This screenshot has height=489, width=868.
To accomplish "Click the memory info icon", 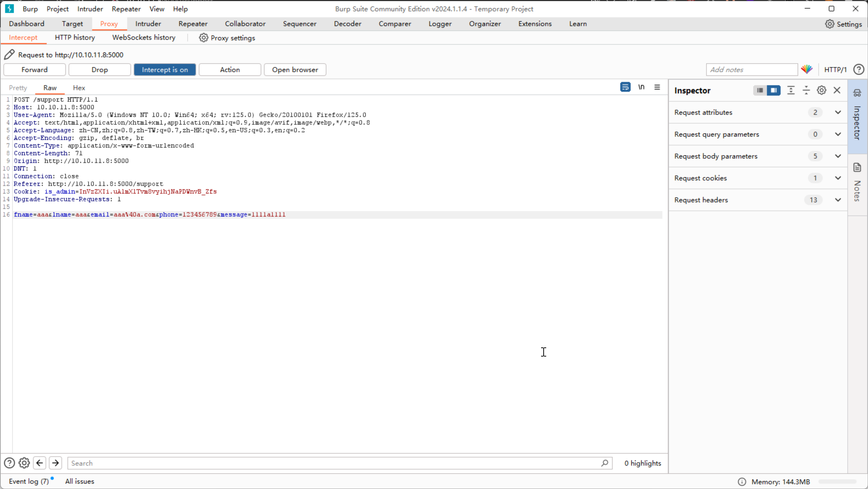I will [742, 482].
